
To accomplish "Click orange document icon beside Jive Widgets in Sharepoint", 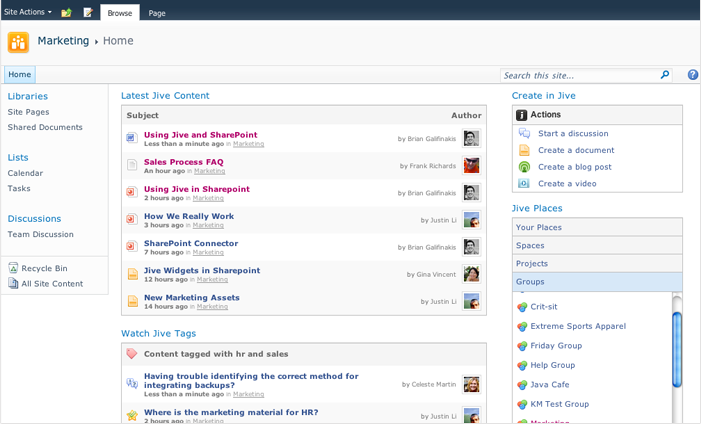I will (133, 274).
